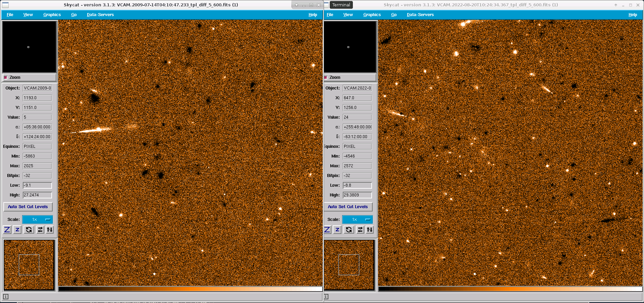Open the Scale 1x dropdown, right window
The height and width of the screenshot is (303, 644).
tap(357, 220)
